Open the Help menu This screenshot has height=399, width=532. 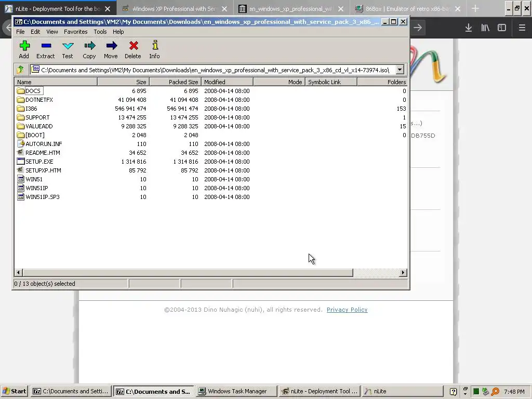point(118,32)
